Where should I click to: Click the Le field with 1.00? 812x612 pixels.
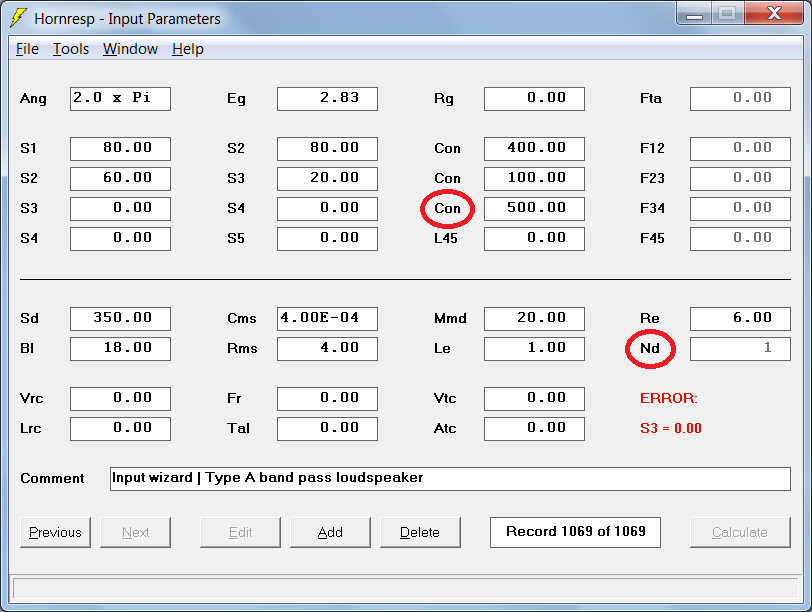click(534, 349)
